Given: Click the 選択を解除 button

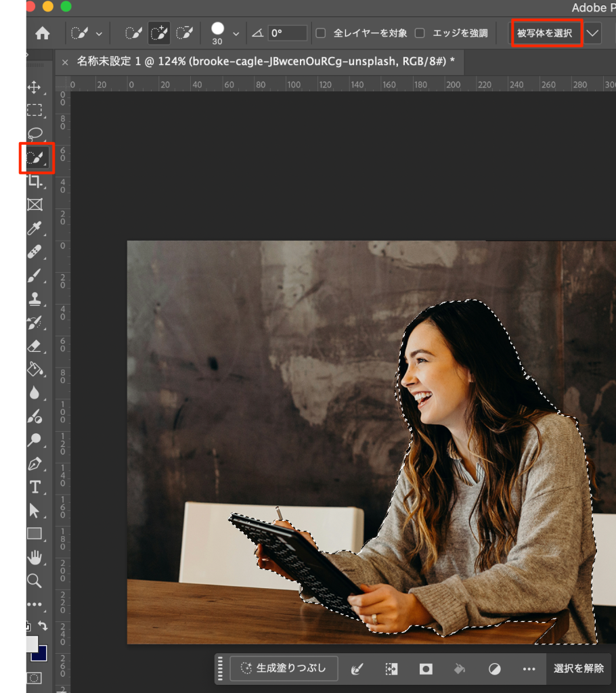Looking at the screenshot, I should coord(578,669).
